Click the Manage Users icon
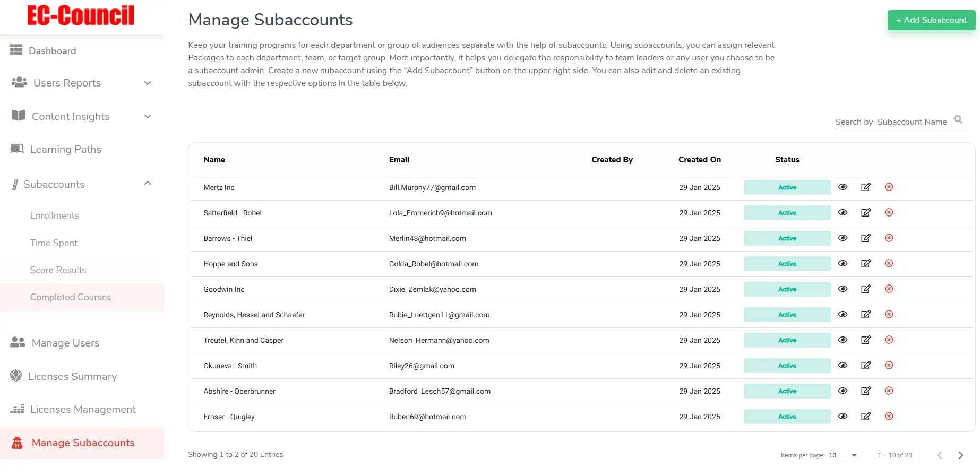The width and height of the screenshot is (980, 467). pos(18,343)
